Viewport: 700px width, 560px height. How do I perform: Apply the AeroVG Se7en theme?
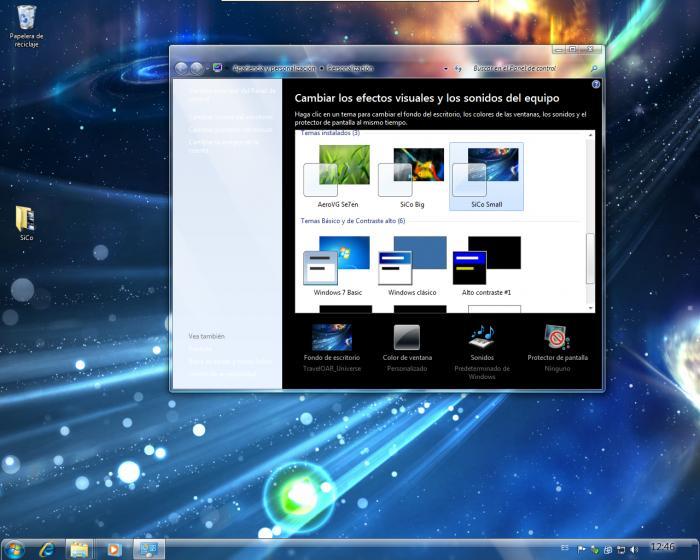(x=338, y=176)
